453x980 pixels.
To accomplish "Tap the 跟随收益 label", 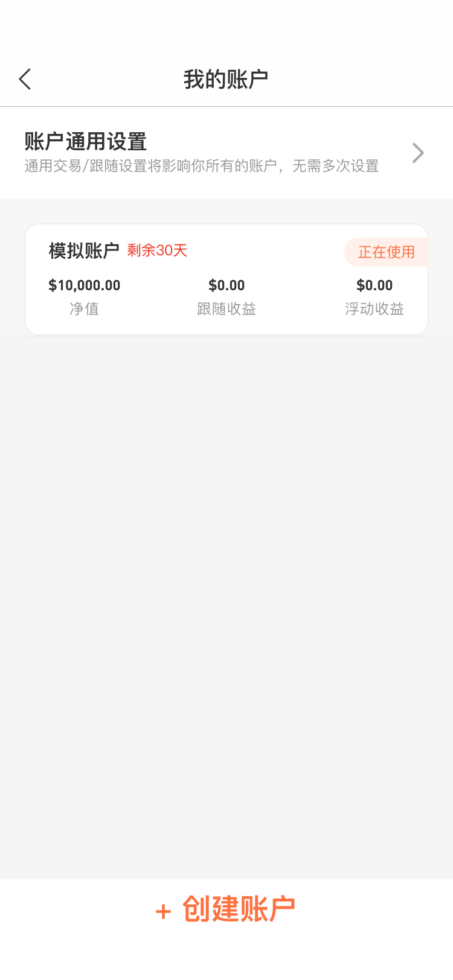I will (x=226, y=309).
